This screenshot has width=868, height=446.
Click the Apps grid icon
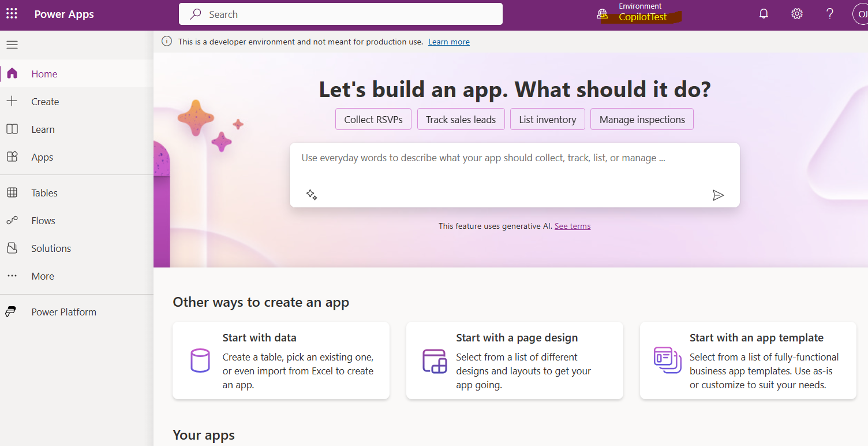tap(12, 157)
